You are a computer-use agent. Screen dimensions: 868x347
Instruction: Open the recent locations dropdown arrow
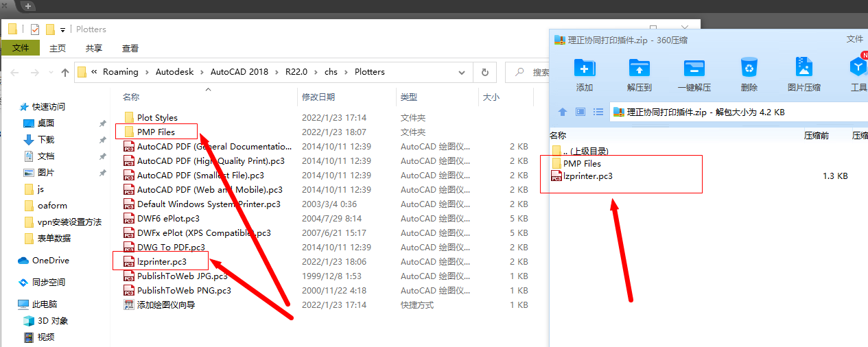(x=50, y=72)
